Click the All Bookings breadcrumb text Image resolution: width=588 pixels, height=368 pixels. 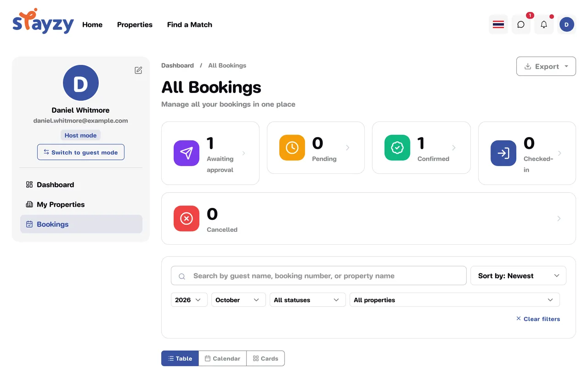coord(227,65)
